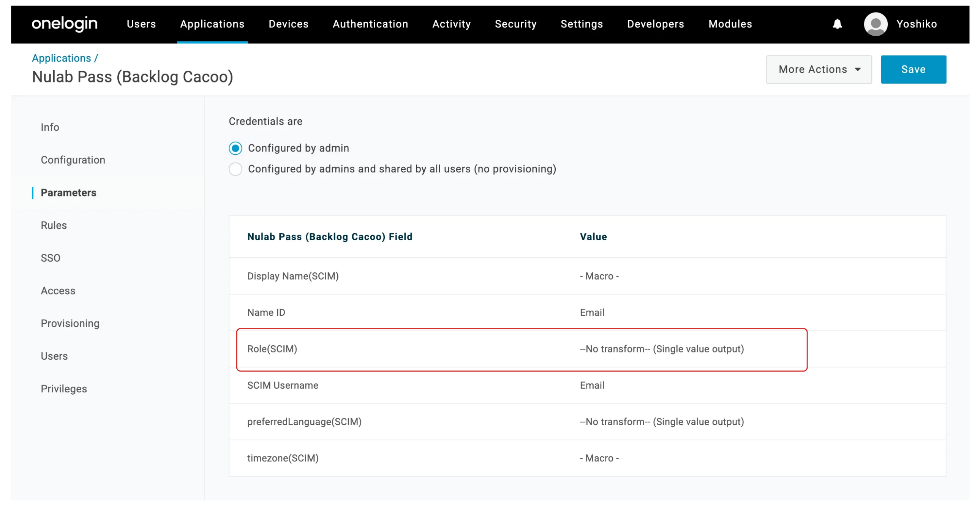Open the Users sidebar tab
The width and height of the screenshot is (980, 506).
[54, 356]
